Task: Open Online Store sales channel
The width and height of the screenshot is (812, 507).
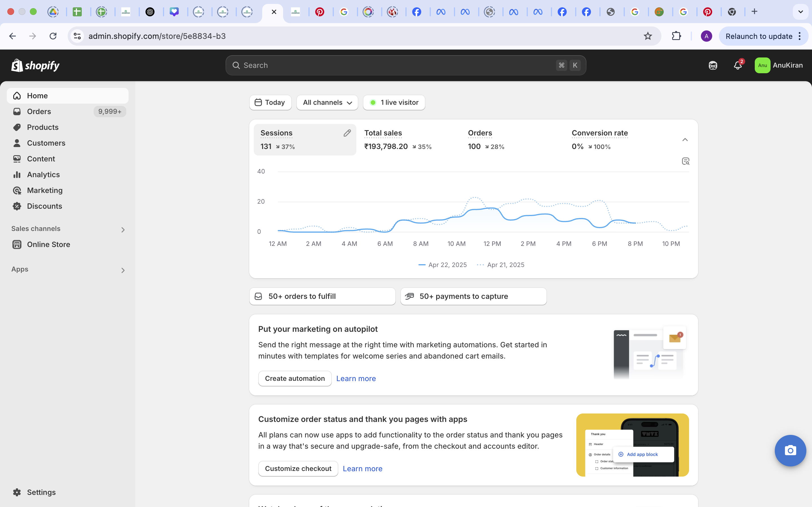Action: point(49,244)
